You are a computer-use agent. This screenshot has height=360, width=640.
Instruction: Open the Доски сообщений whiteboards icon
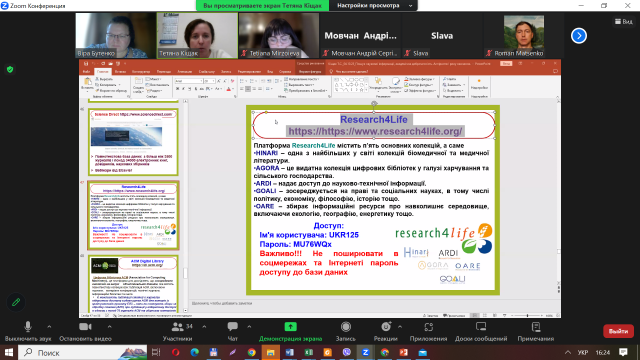[x=481, y=327]
